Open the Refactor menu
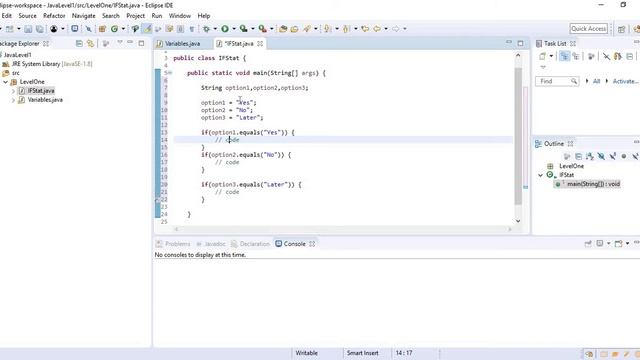The width and height of the screenshot is (640, 360). tap(54, 16)
